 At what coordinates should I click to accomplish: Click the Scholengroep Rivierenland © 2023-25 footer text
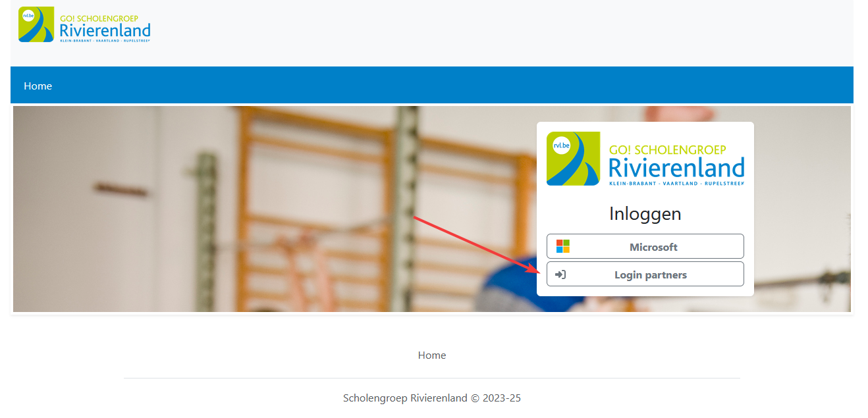[x=431, y=398]
